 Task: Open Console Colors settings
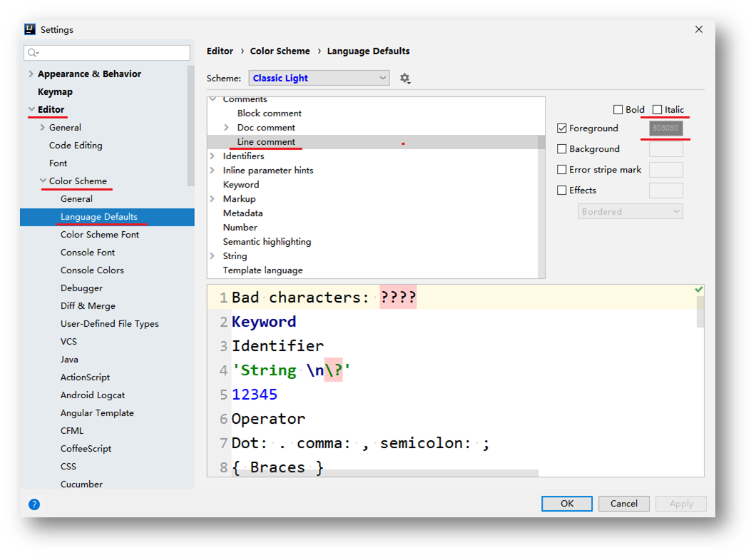click(92, 270)
